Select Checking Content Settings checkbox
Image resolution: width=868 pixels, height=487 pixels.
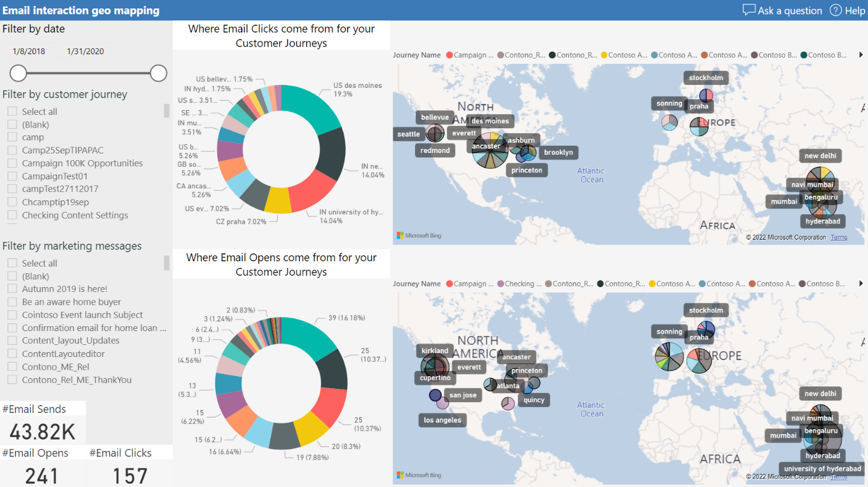pyautogui.click(x=12, y=215)
